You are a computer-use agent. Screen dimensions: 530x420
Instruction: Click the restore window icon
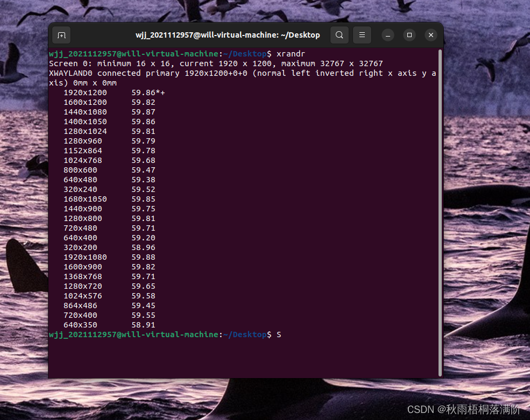pos(409,34)
